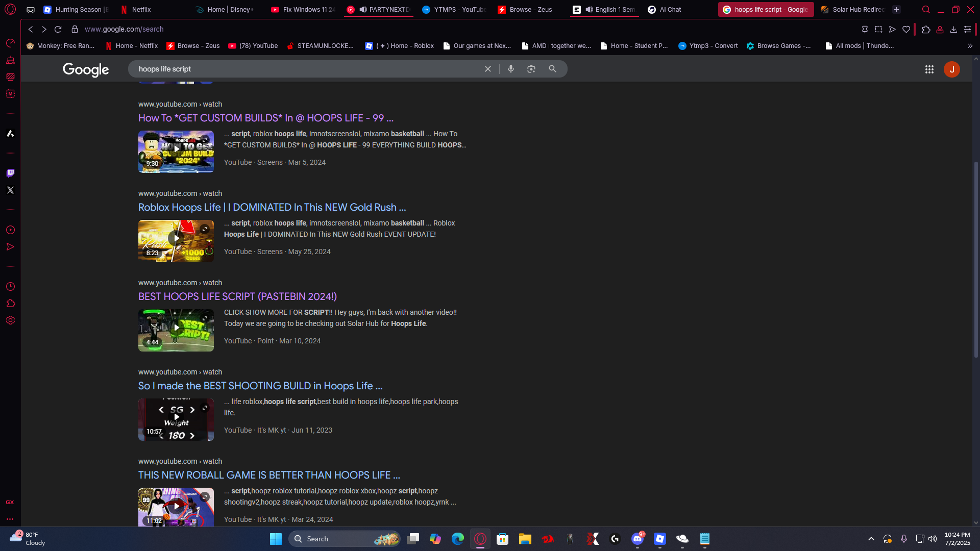980x551 pixels.
Task: Open 'How To *GET CUSTOM BUILDS*' result
Action: coord(266,118)
